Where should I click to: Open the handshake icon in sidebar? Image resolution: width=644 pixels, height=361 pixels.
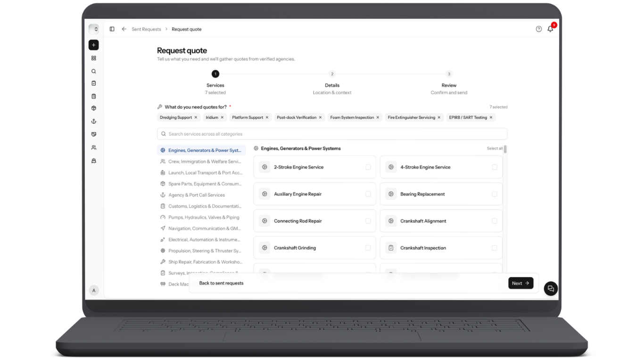tap(94, 134)
